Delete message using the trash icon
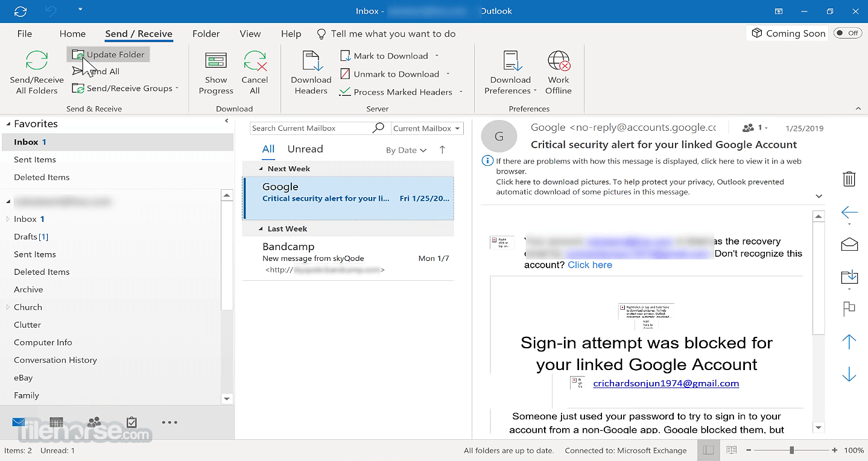Image resolution: width=868 pixels, height=461 pixels. (x=849, y=179)
